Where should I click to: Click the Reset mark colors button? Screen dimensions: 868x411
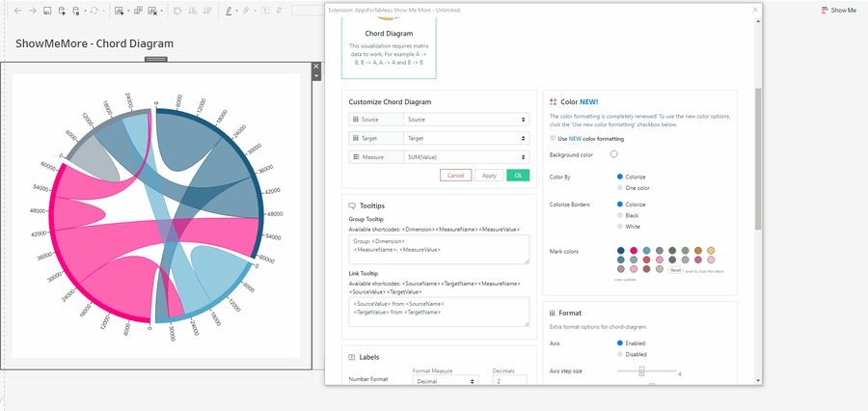676,270
